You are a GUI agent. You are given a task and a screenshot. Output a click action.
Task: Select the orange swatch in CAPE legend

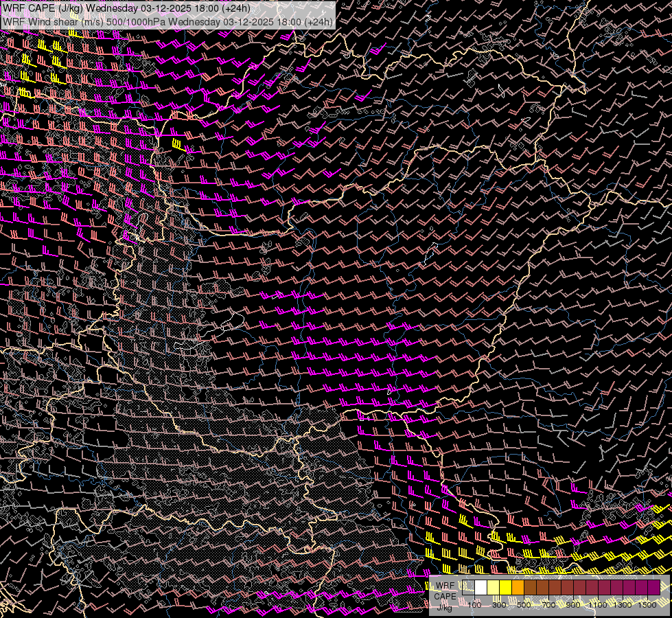point(518,587)
